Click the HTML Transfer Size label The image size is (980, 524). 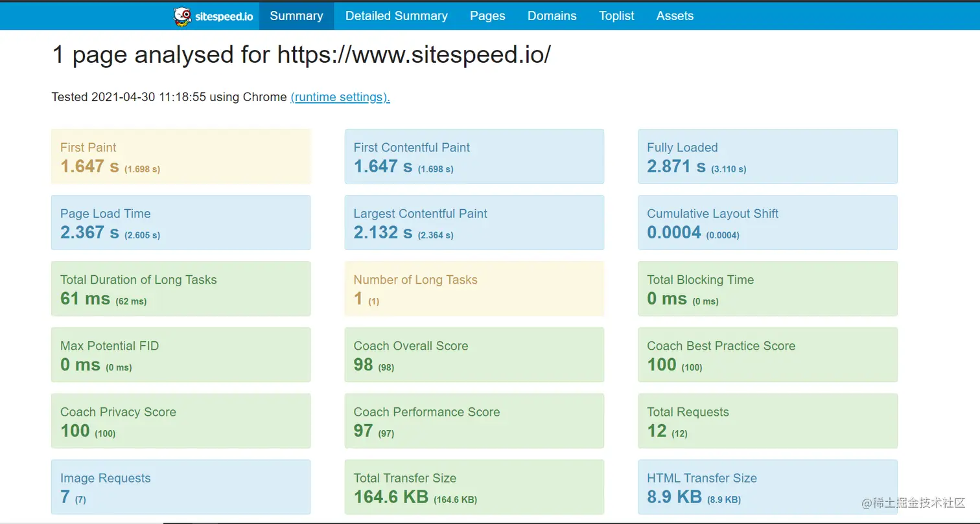coord(702,478)
